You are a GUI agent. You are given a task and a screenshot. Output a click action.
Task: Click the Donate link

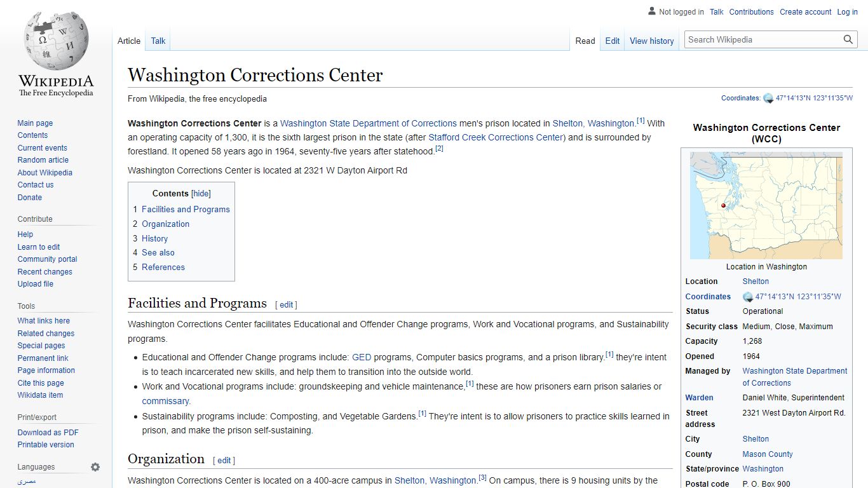[x=29, y=198]
